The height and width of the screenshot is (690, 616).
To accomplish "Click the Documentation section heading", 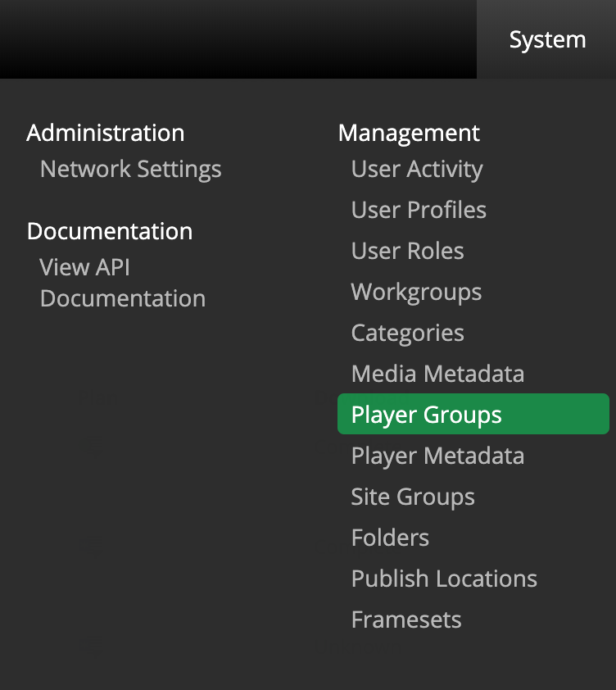I will pyautogui.click(x=110, y=231).
